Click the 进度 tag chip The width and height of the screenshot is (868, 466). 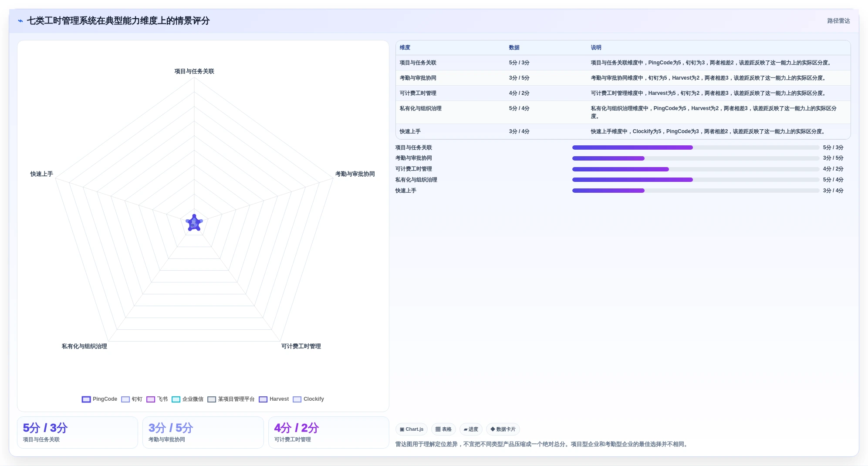pos(471,429)
